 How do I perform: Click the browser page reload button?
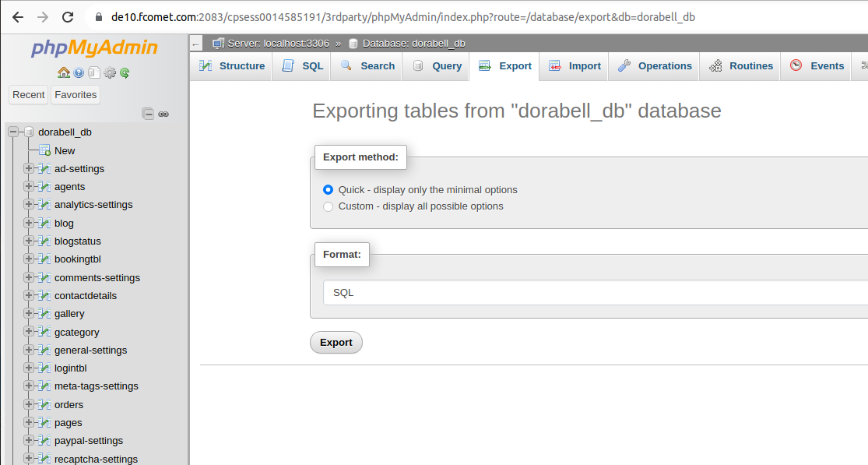coord(68,16)
